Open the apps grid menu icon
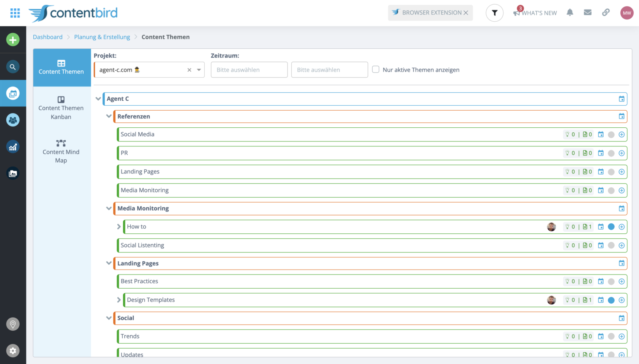Viewport: 639px width, 364px height. pyautogui.click(x=15, y=13)
